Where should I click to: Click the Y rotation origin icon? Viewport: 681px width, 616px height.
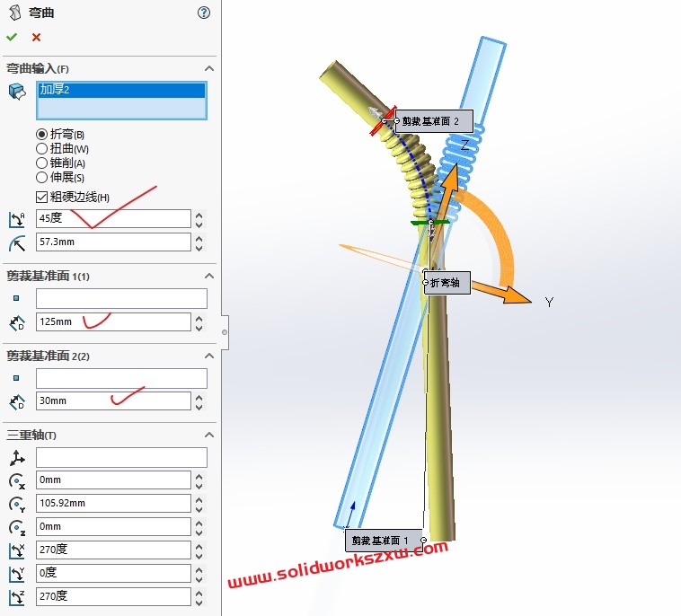pos(17,504)
